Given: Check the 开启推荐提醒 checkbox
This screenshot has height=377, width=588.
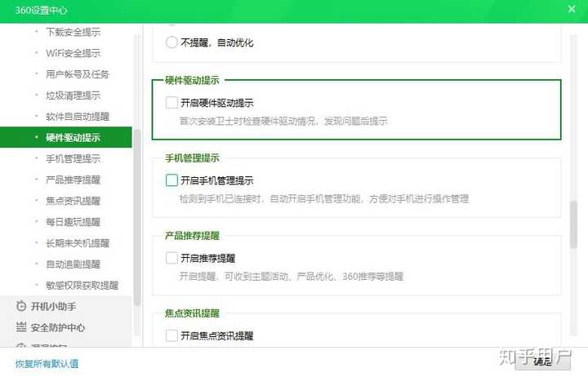Looking at the screenshot, I should [171, 258].
